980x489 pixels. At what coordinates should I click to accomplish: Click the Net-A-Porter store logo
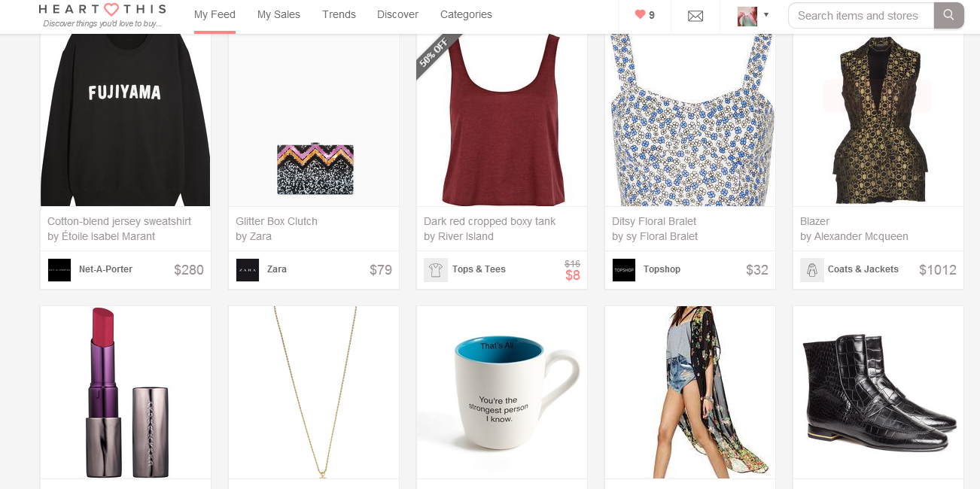click(x=59, y=270)
